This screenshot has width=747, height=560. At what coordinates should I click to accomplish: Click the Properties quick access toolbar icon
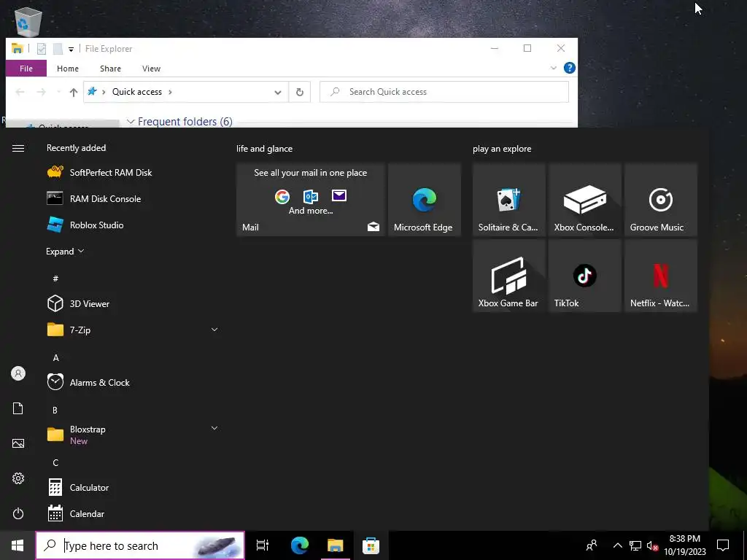click(x=42, y=49)
